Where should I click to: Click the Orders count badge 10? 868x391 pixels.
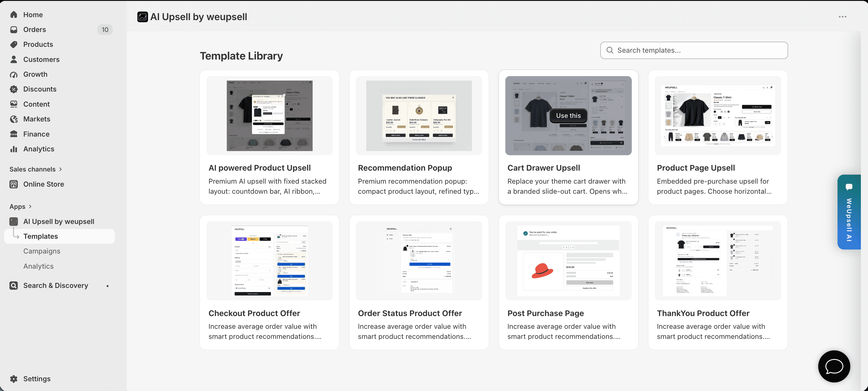click(105, 30)
